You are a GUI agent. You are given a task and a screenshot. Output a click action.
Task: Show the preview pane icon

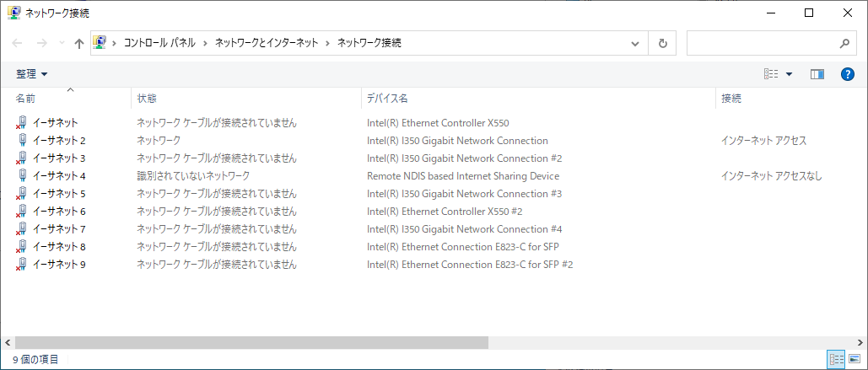(817, 74)
